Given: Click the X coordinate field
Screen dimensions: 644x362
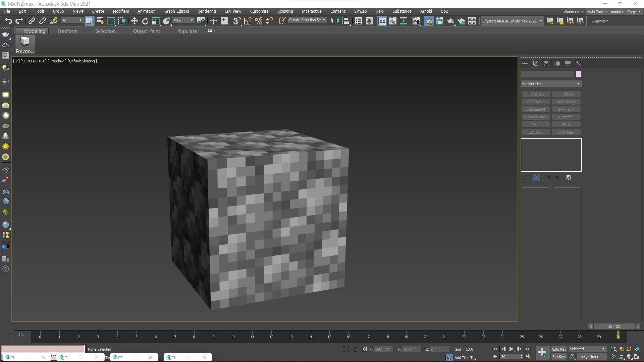Looking at the screenshot, I should 383,349.
